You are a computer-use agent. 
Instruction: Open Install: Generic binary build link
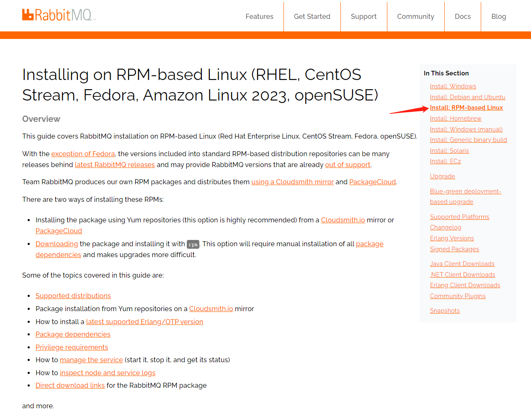468,140
